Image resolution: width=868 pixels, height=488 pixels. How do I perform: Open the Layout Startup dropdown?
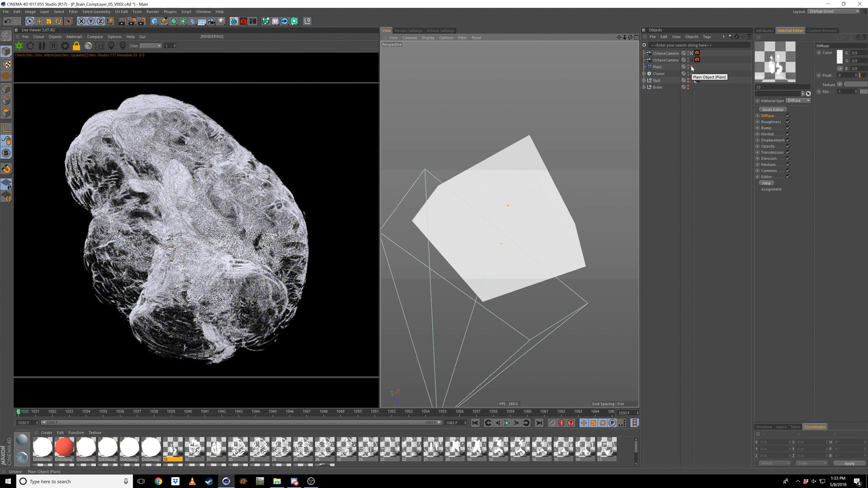tap(833, 12)
